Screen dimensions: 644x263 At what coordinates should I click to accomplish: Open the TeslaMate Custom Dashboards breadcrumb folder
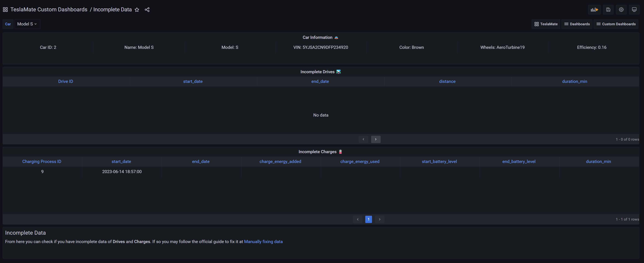(x=49, y=9)
